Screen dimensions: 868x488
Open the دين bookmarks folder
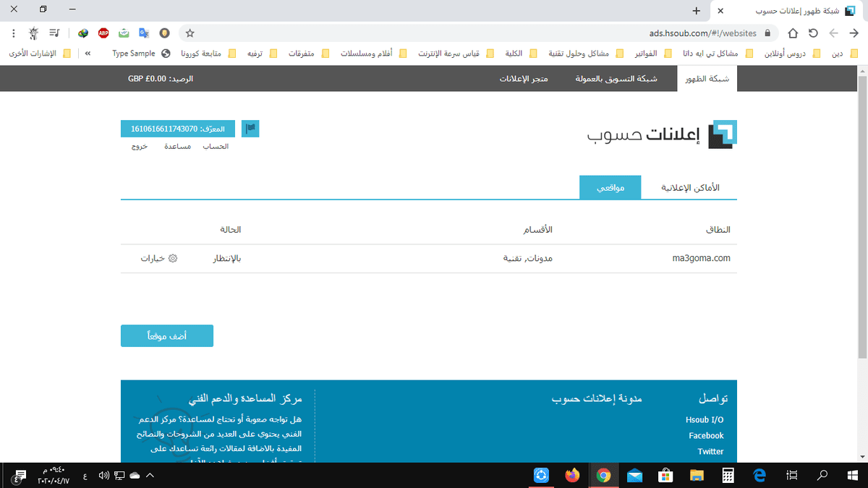point(845,53)
